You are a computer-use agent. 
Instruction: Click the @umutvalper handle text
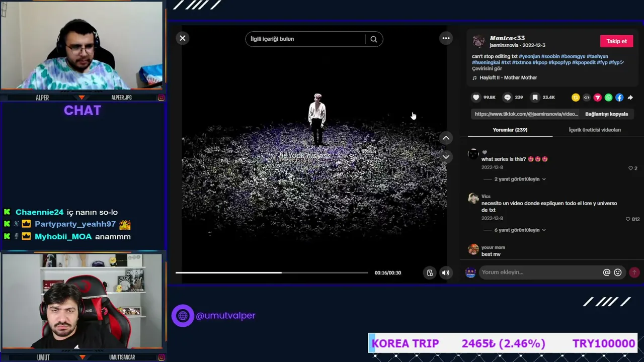pos(225,316)
